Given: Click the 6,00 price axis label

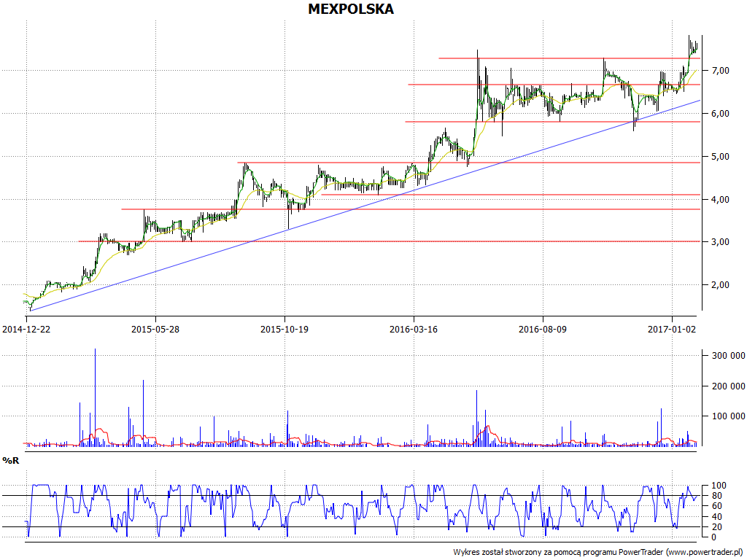Looking at the screenshot, I should 721,113.
